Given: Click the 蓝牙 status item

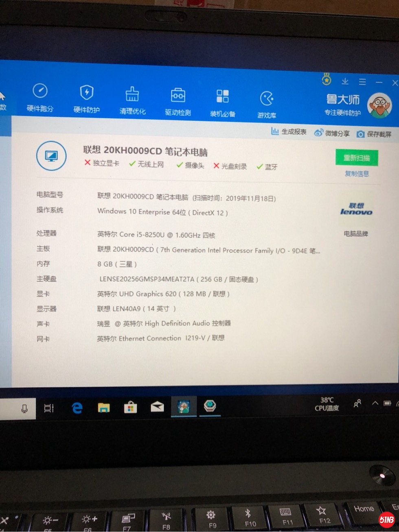Looking at the screenshot, I should click(267, 167).
